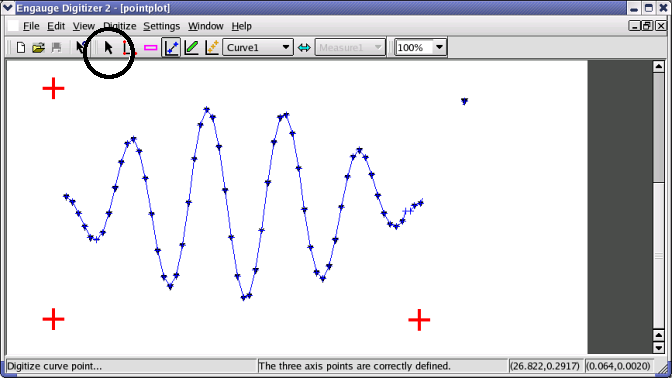Toggle the curve point digitize tool
The image size is (672, 378).
171,48
